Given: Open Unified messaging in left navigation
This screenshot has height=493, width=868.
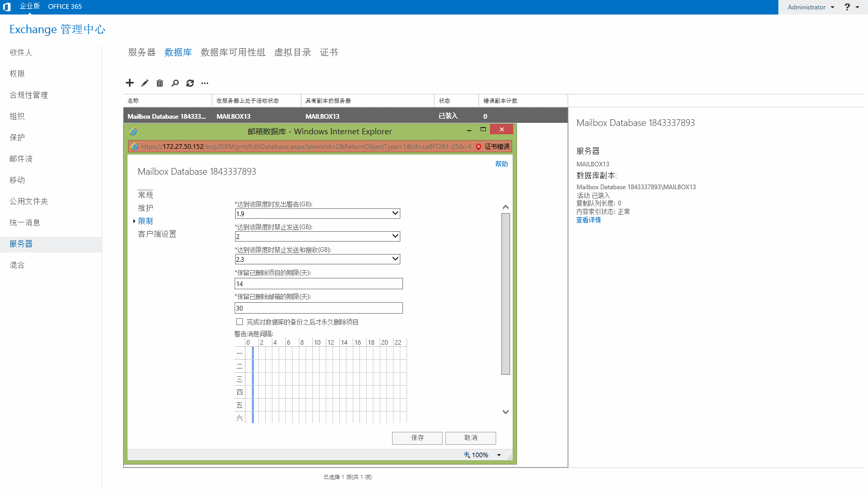Looking at the screenshot, I should pyautogui.click(x=25, y=222).
